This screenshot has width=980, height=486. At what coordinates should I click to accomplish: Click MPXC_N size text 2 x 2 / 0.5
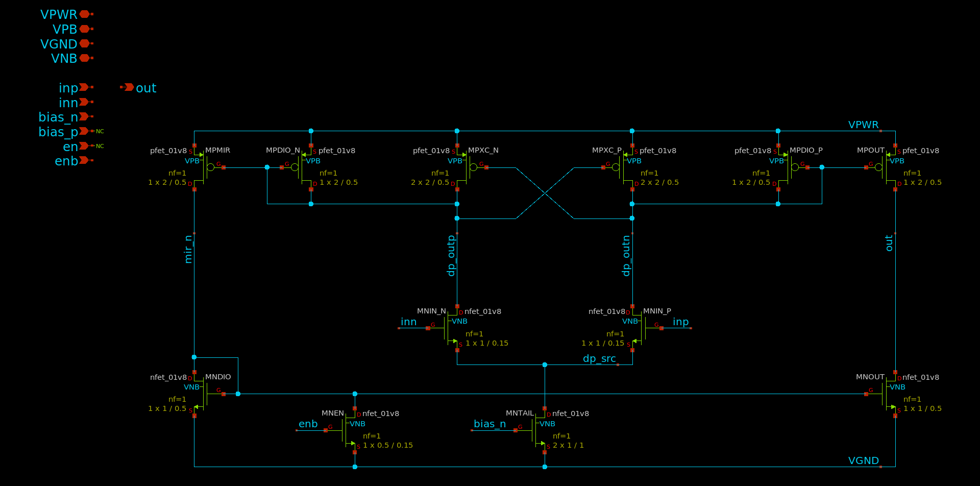click(430, 182)
